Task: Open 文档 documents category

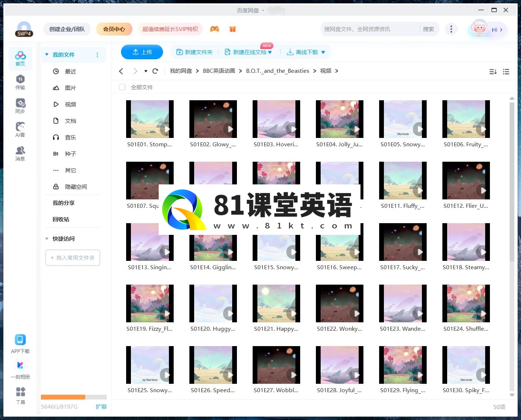Action: coord(71,121)
